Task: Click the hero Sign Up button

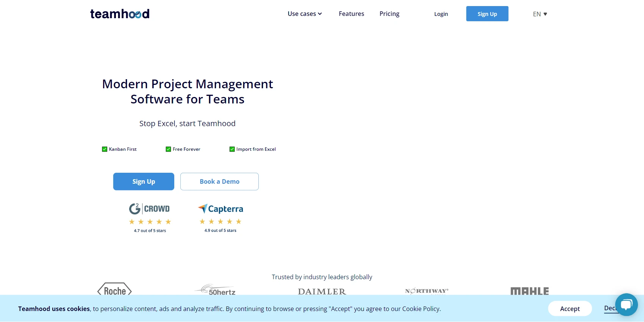Action: coord(144,181)
